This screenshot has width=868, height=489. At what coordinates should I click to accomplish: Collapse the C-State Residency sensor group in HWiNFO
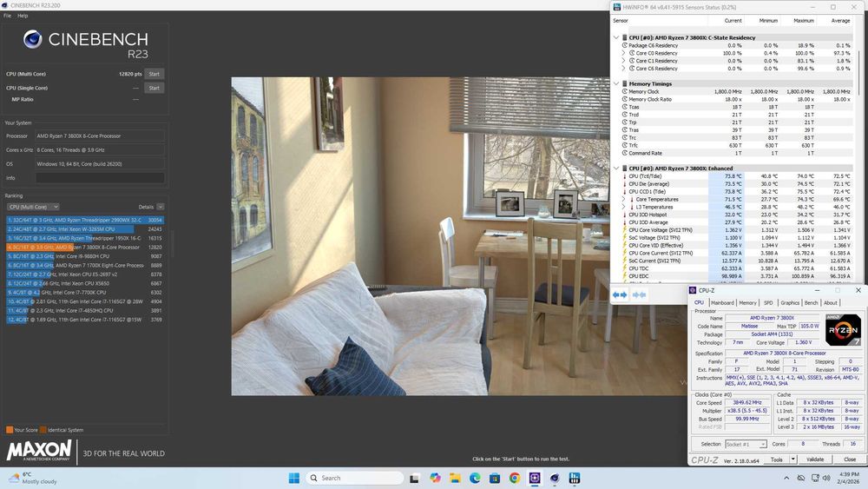pos(616,37)
